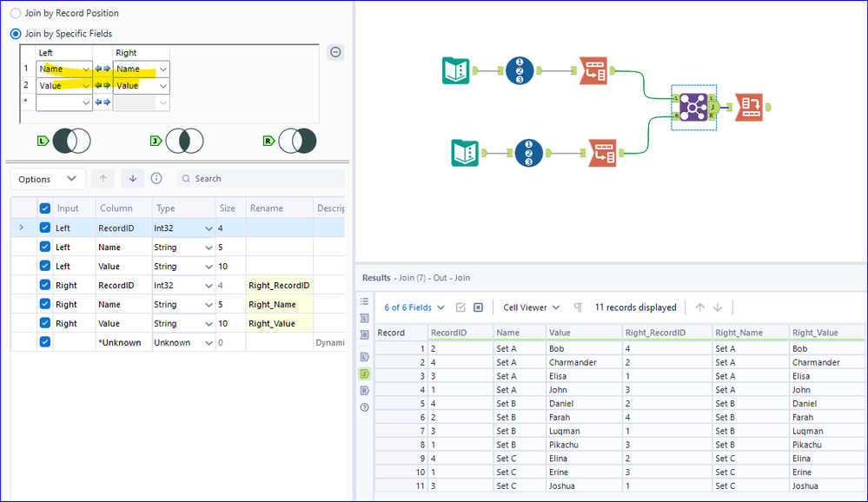Show J output anchor data in results sidebar
868x502 pixels.
364,373
